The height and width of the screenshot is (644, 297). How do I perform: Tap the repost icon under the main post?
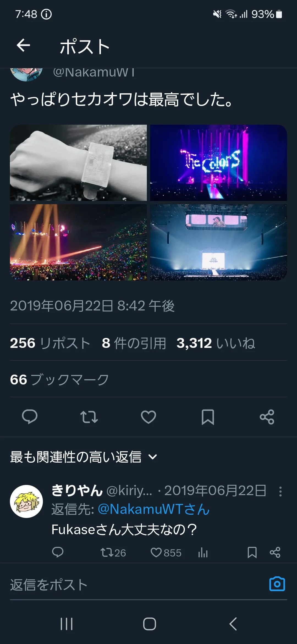pyautogui.click(x=89, y=417)
